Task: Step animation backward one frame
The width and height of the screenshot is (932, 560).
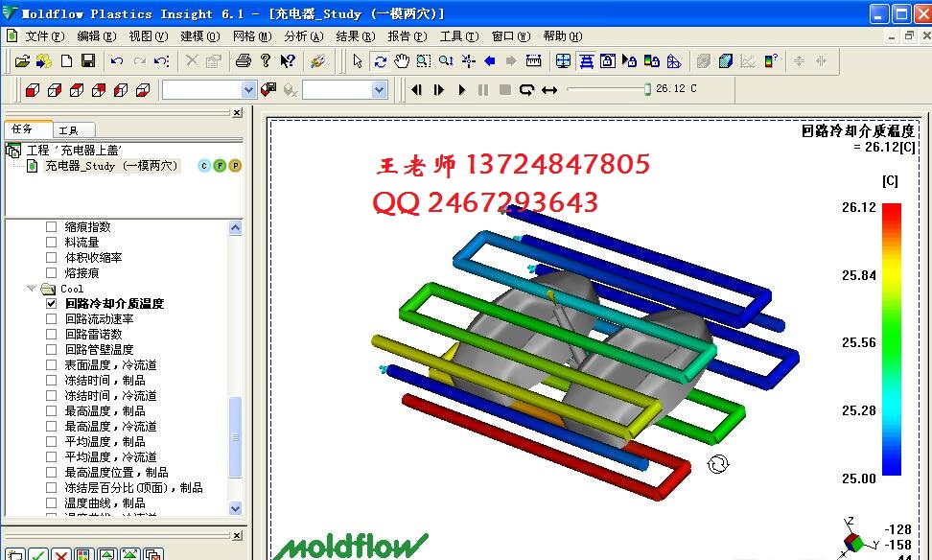Action: point(417,90)
